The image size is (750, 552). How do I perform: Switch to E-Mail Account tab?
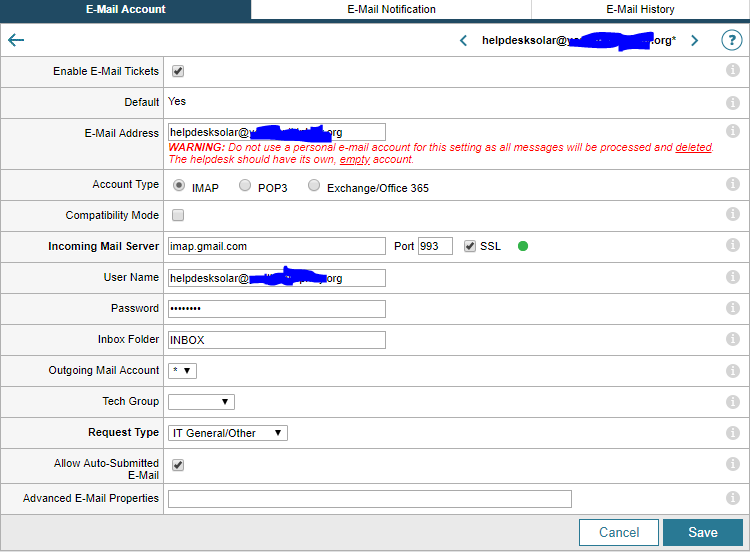pos(125,10)
